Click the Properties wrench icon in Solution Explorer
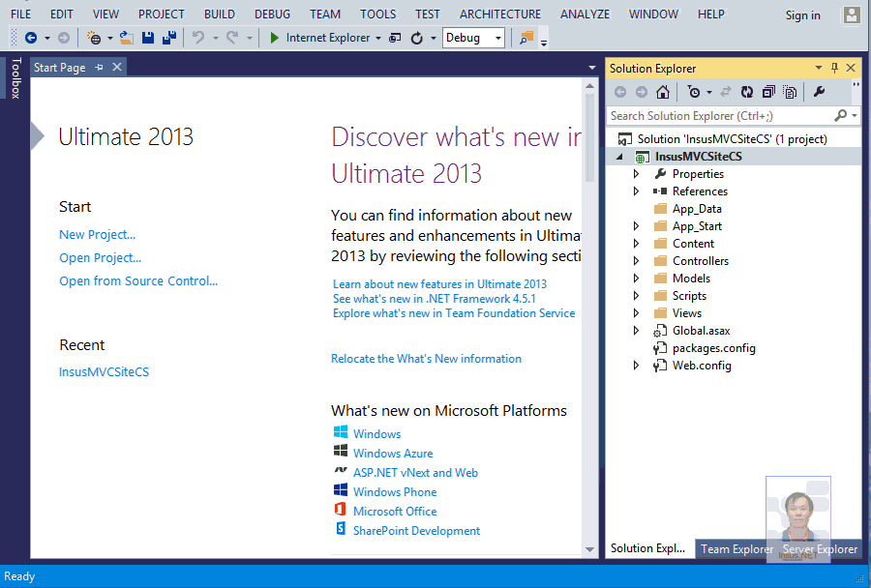This screenshot has height=588, width=871. pyautogui.click(x=820, y=92)
